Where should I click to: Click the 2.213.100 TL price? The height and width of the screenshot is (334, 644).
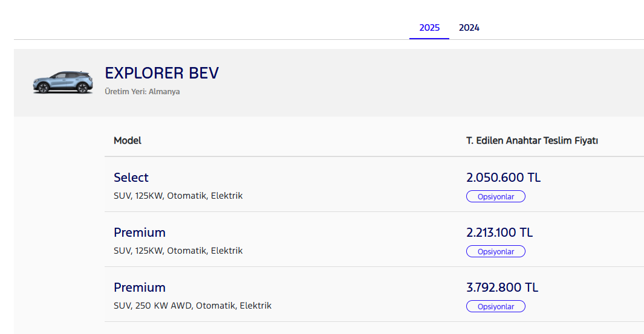pyautogui.click(x=499, y=233)
